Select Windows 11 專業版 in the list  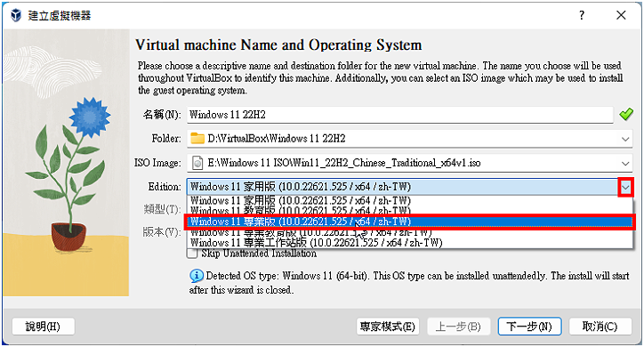pyautogui.click(x=409, y=222)
